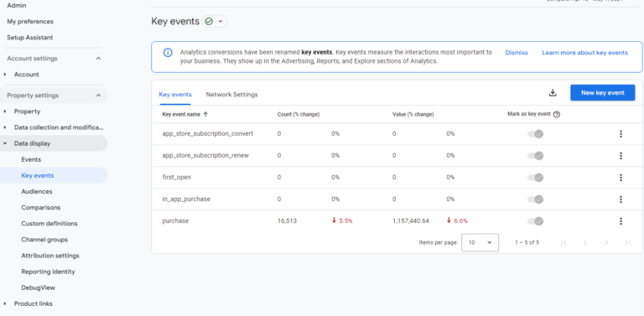Click the New key event button
The height and width of the screenshot is (316, 644).
pos(603,93)
